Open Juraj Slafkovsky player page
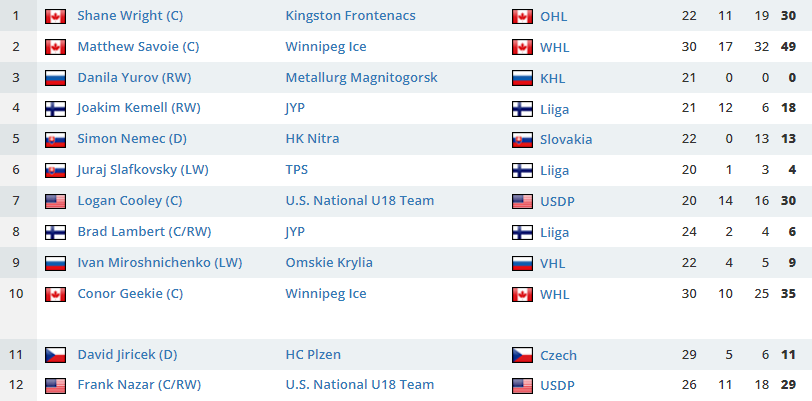812x401 pixels. (143, 170)
